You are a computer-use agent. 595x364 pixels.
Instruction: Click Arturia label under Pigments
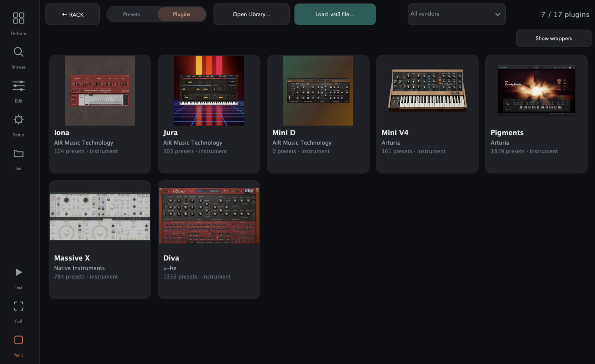[500, 143]
